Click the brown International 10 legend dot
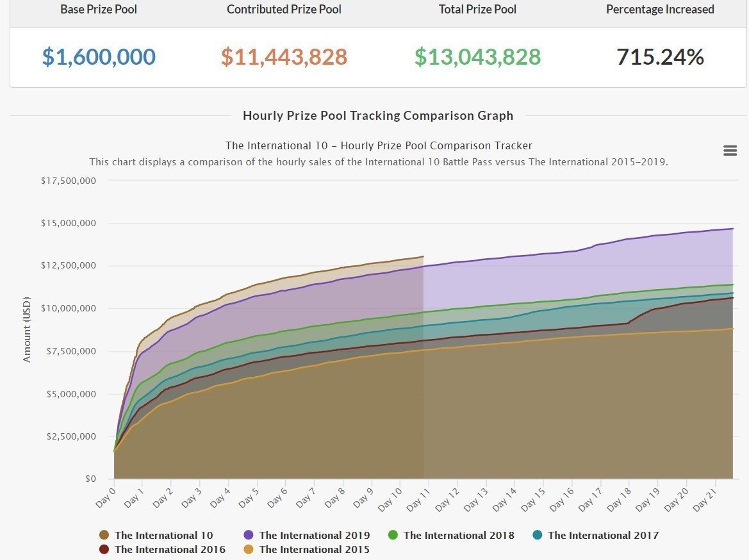 point(104,535)
